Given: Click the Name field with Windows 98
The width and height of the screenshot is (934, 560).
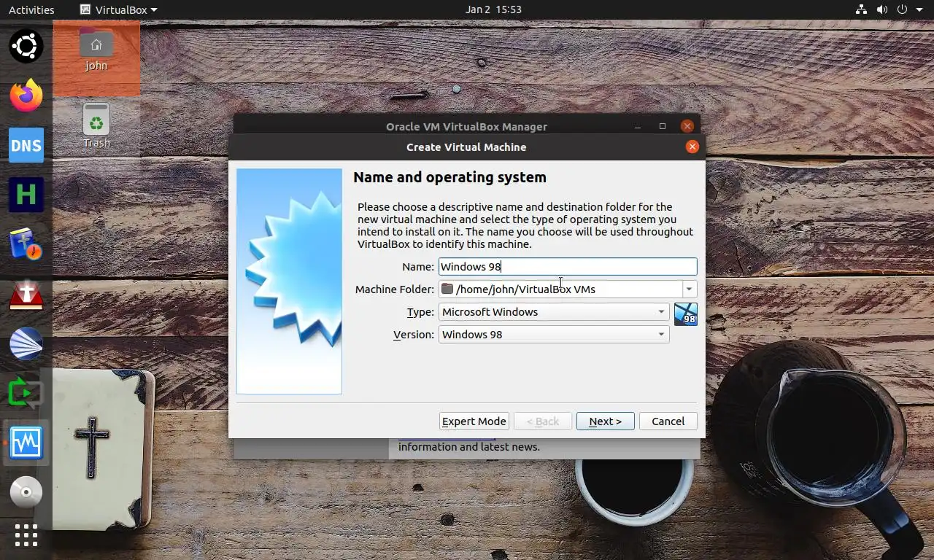Looking at the screenshot, I should tap(568, 267).
